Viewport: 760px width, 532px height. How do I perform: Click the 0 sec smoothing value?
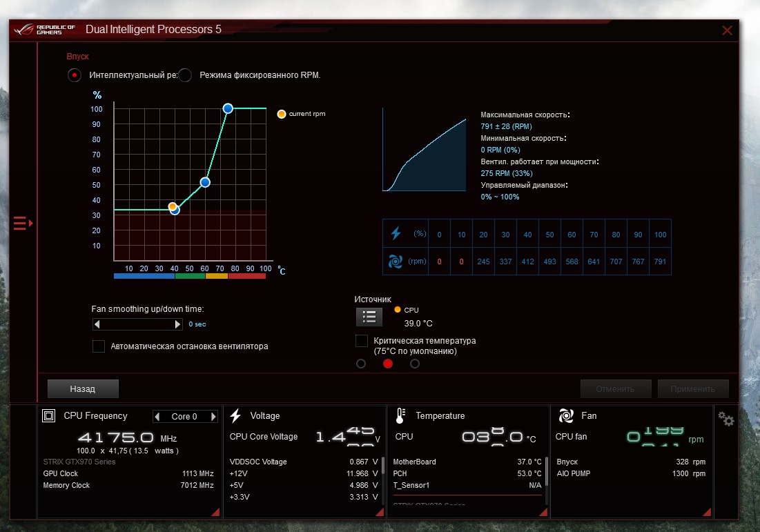[197, 324]
